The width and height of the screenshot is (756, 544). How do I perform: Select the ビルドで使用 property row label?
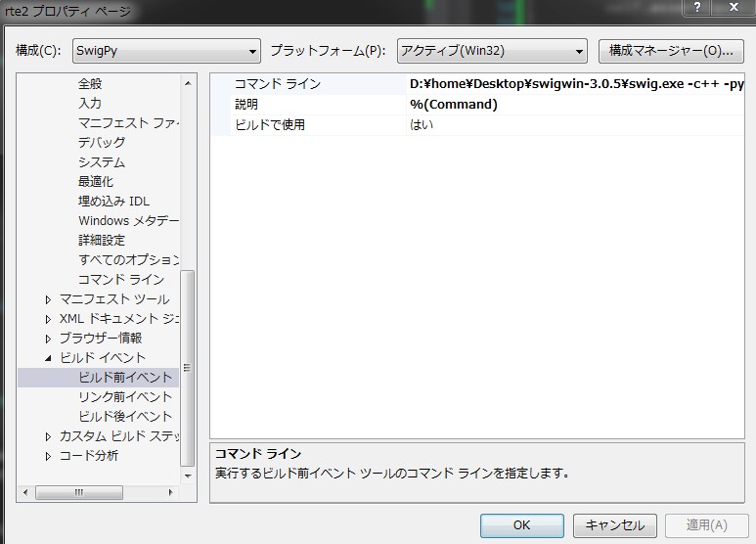tap(270, 125)
